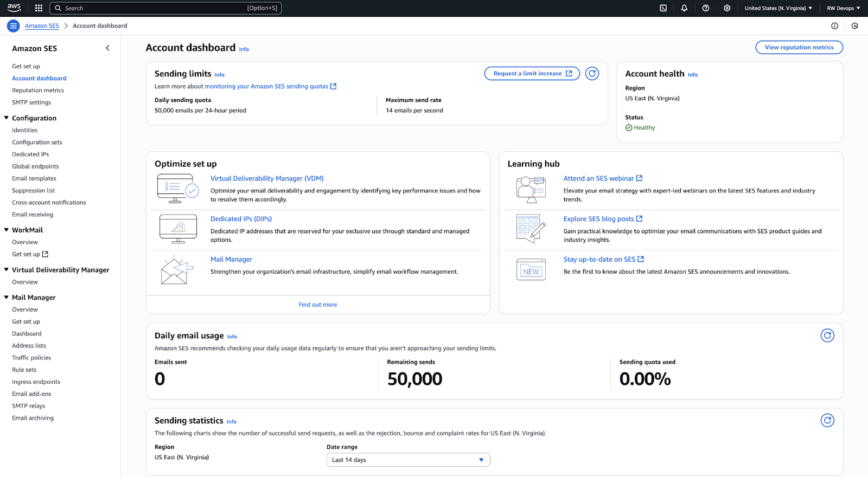The width and height of the screenshot is (868, 477).
Task: Collapse the Configuration section
Action: [x=7, y=118]
